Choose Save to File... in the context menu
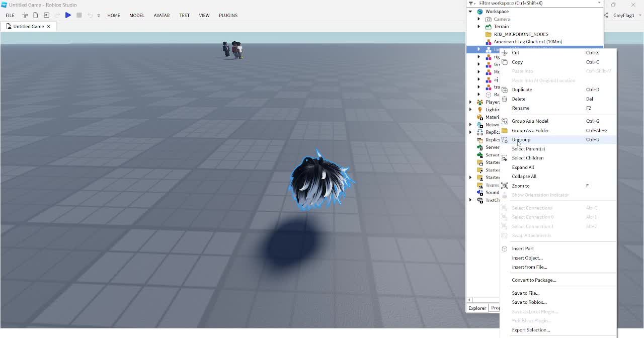 click(558, 293)
